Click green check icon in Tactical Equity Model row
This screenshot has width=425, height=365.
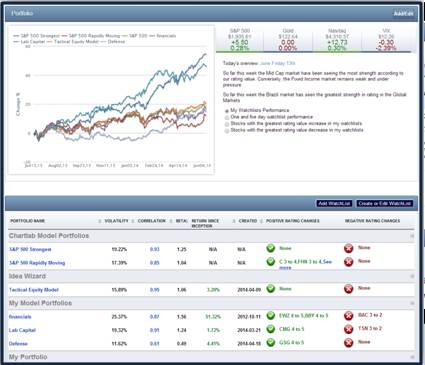[x=271, y=289]
